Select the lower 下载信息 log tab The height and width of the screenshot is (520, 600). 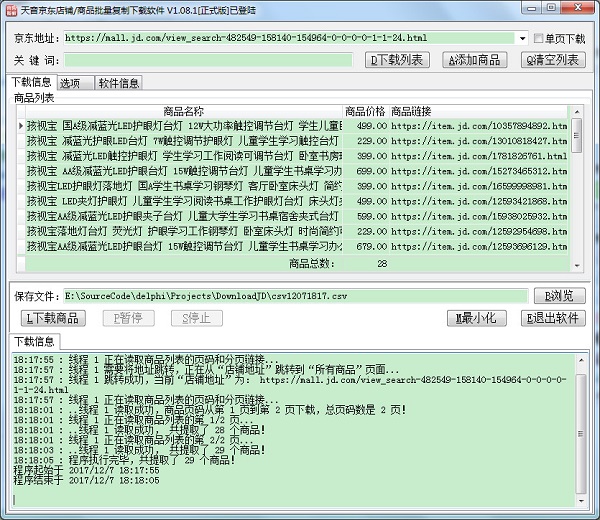point(34,341)
